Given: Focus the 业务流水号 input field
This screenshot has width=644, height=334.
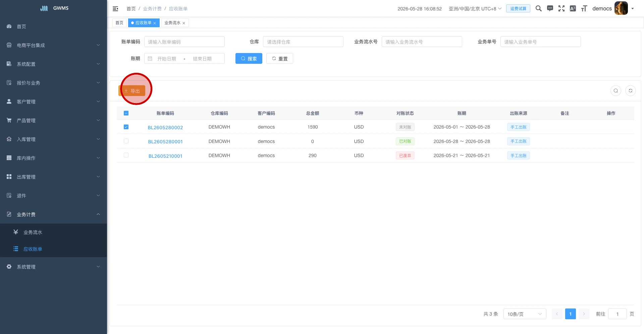Looking at the screenshot, I should [x=422, y=42].
